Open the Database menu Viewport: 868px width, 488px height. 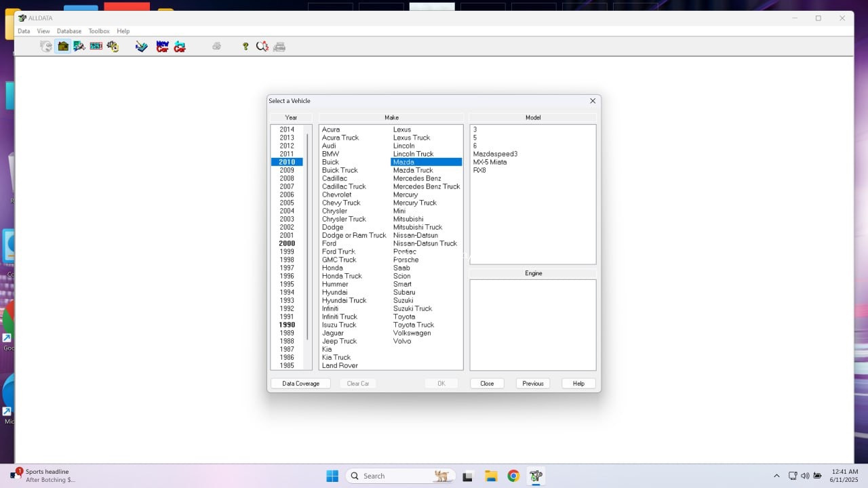[69, 31]
